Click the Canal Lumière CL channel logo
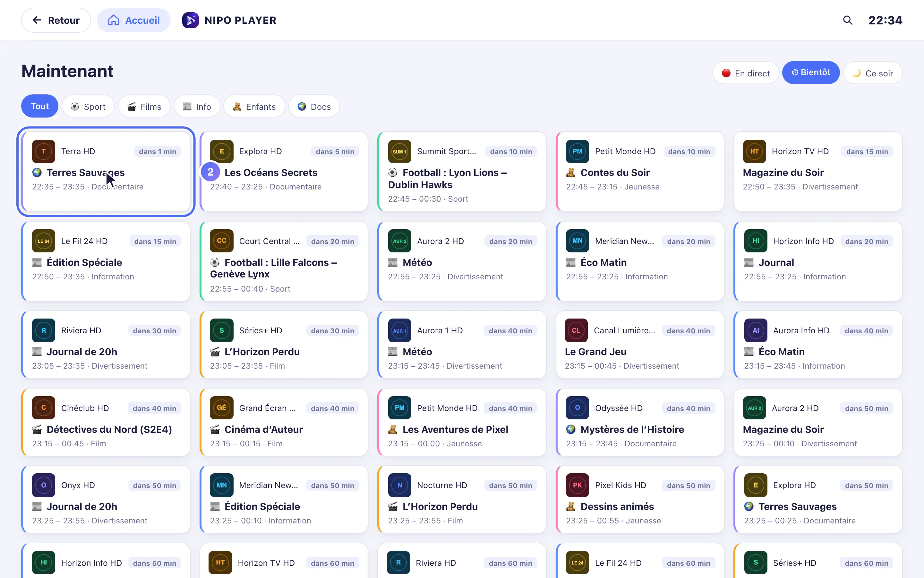This screenshot has height=578, width=924. (576, 330)
